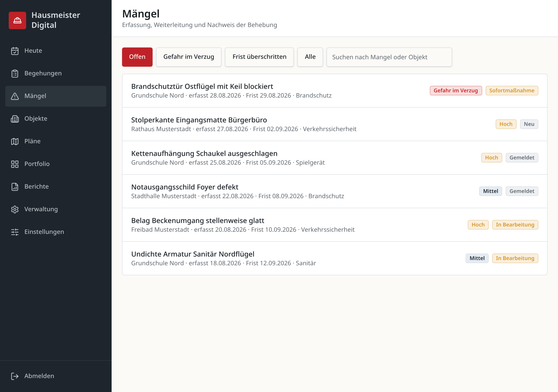The height and width of the screenshot is (392, 558).
Task: Show Frist überschritten items
Action: [x=259, y=57]
